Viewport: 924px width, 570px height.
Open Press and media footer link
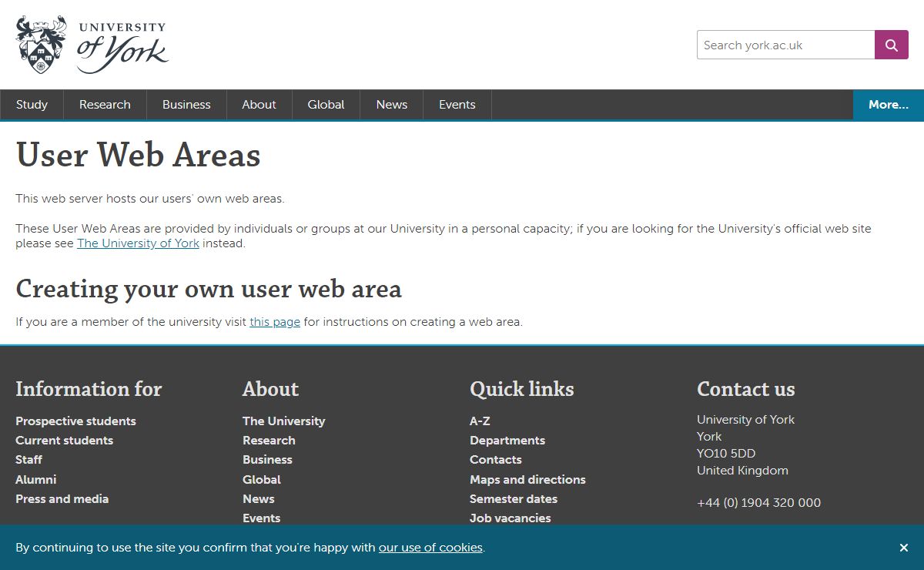tap(62, 499)
